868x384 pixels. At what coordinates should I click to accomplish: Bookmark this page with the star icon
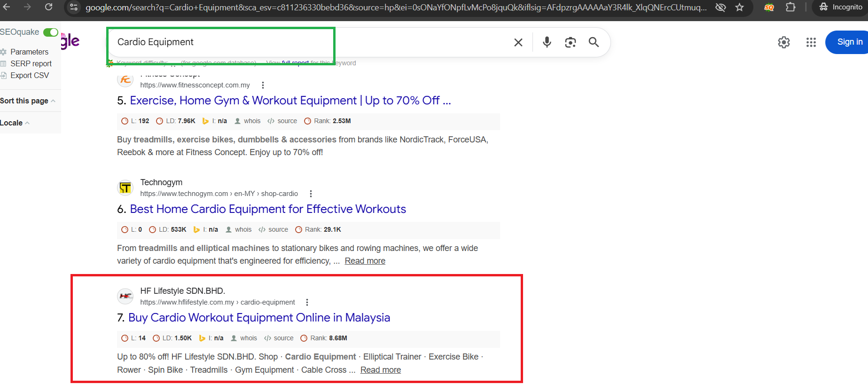pos(739,7)
